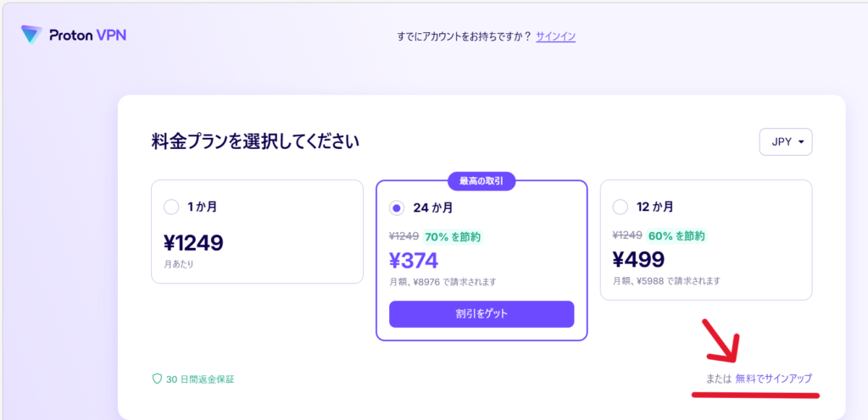Click the large ¥1249 price in 1か月 plan
Screen dimensions: 868x420
(193, 243)
